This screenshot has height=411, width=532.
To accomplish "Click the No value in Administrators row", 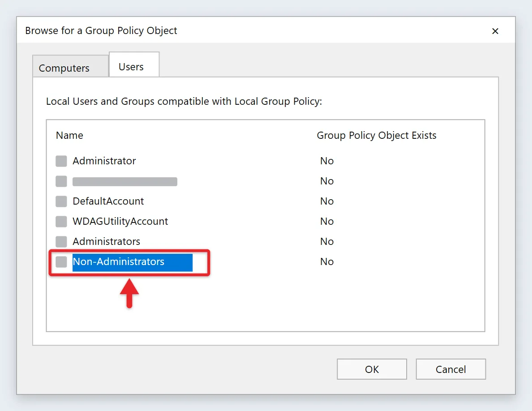I will pyautogui.click(x=327, y=241).
